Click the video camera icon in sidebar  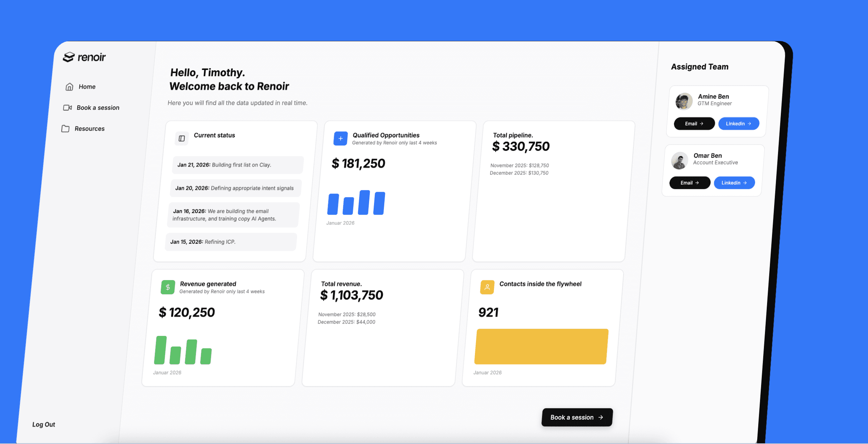coord(67,108)
